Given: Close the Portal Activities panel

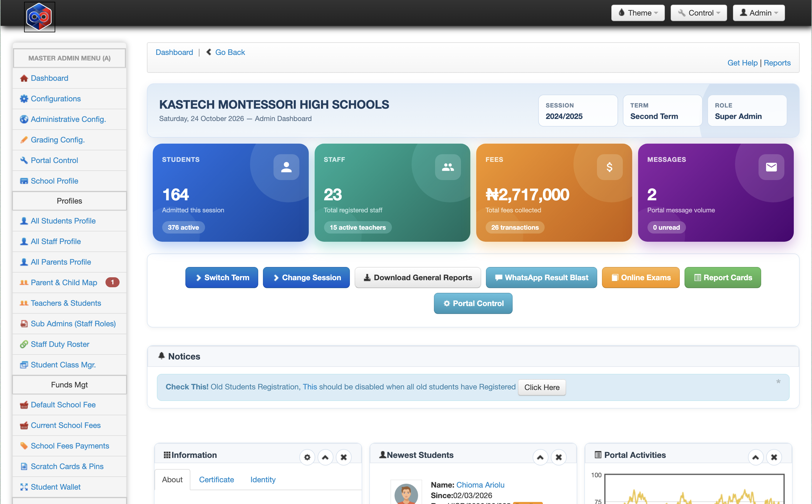Looking at the screenshot, I should [x=774, y=457].
